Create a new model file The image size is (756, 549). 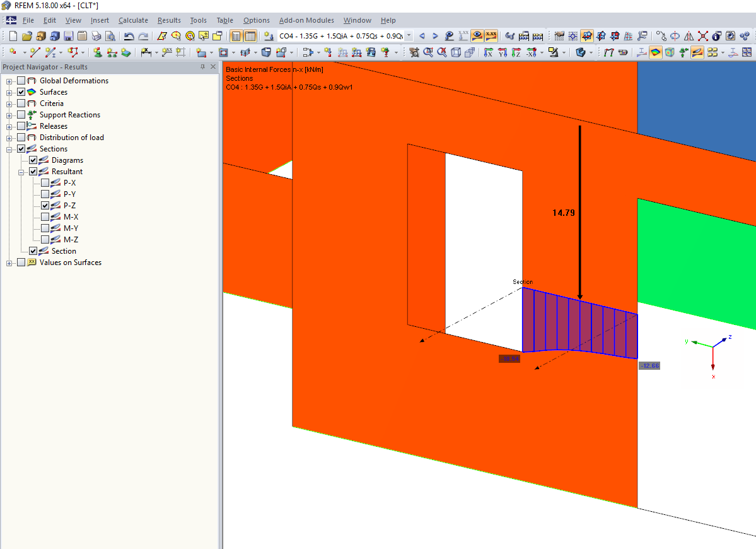point(13,36)
